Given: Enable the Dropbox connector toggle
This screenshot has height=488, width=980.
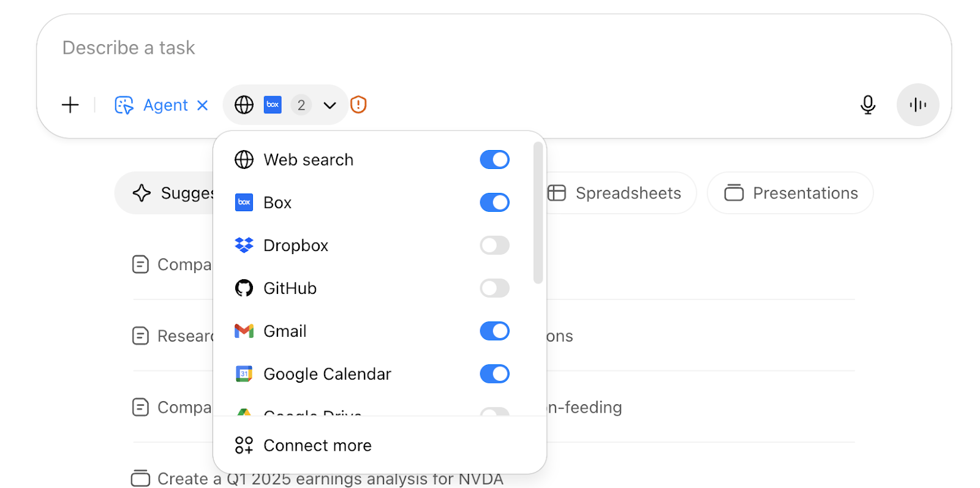Looking at the screenshot, I should (495, 246).
